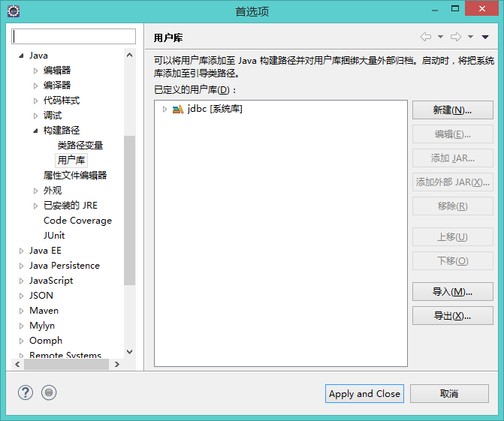
Task: Select the JSON preferences item
Action: point(41,296)
